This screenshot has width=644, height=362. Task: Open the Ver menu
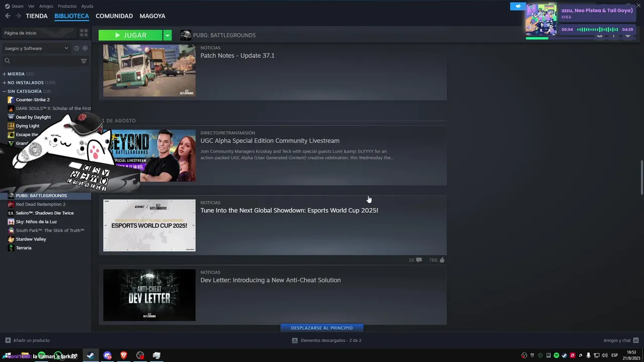click(x=31, y=6)
